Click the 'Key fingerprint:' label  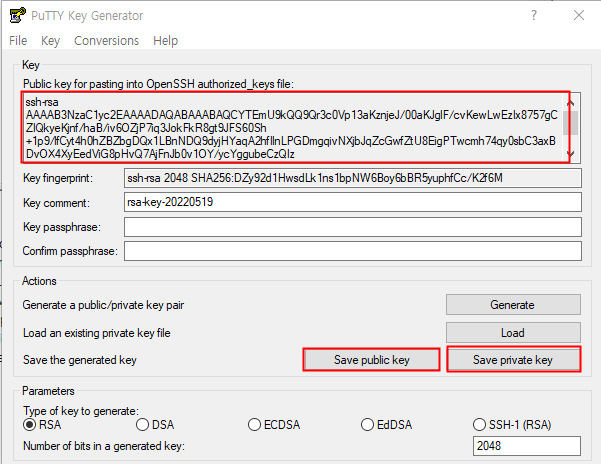(x=58, y=178)
